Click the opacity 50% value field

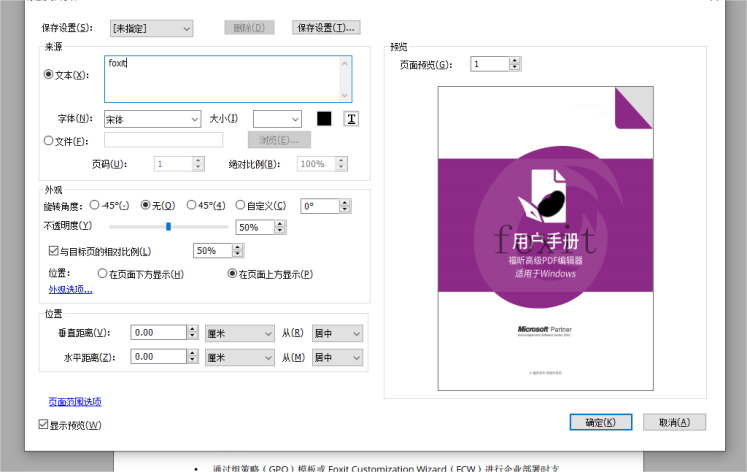(255, 227)
